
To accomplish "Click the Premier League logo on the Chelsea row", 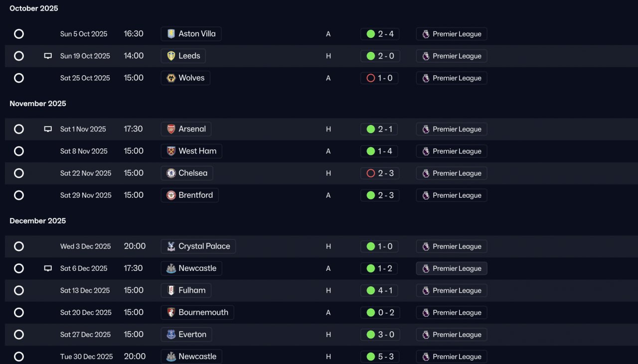I will click(426, 173).
